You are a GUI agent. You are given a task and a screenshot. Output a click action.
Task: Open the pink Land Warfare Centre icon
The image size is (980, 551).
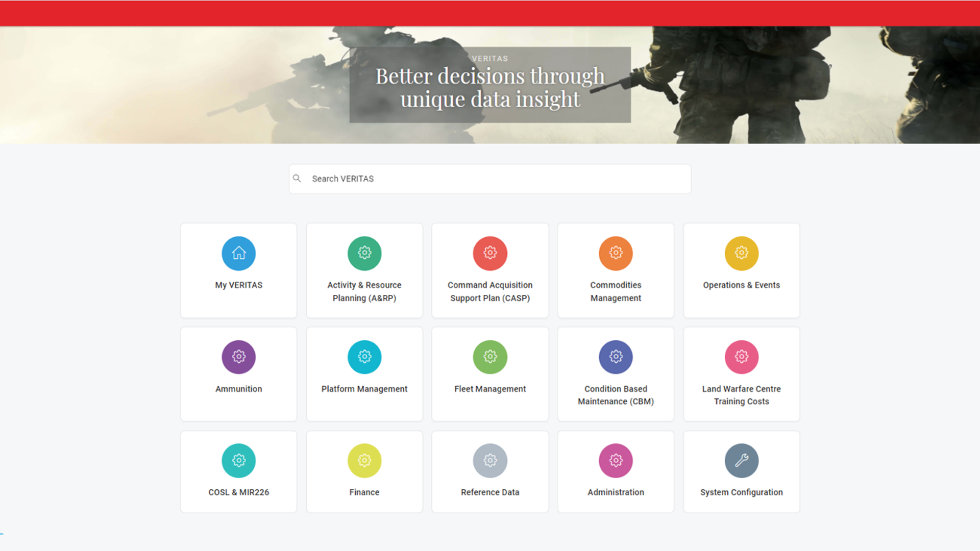click(741, 357)
